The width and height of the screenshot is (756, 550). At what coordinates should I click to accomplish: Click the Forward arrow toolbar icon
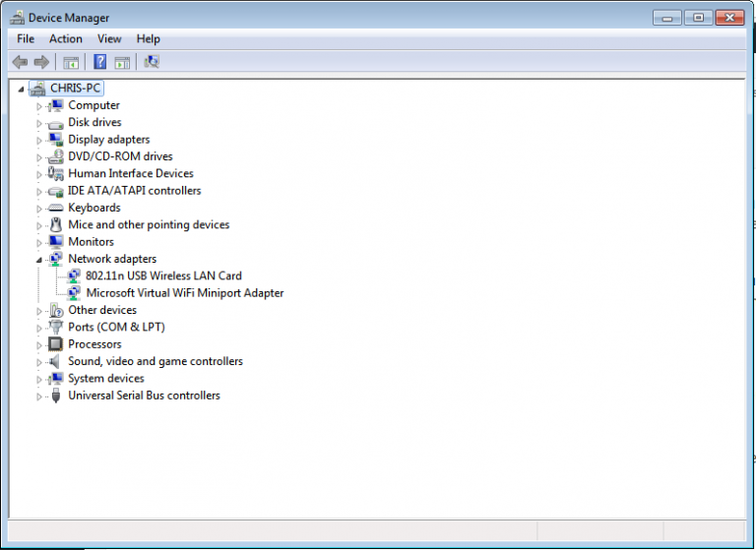(x=41, y=62)
